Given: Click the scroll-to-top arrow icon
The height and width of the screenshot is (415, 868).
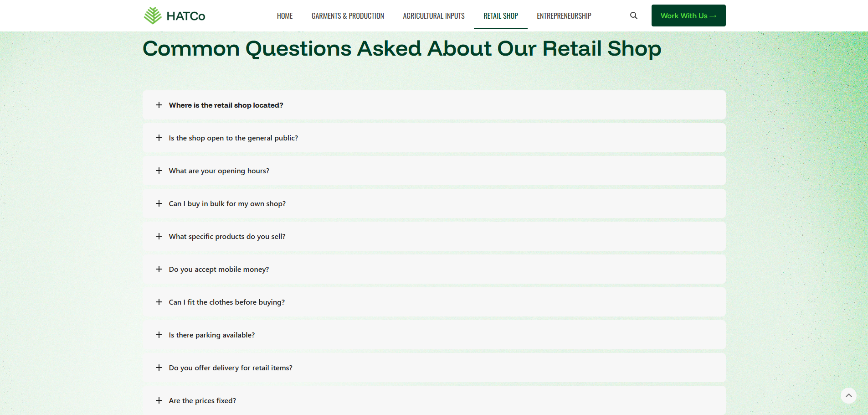Looking at the screenshot, I should point(848,395).
